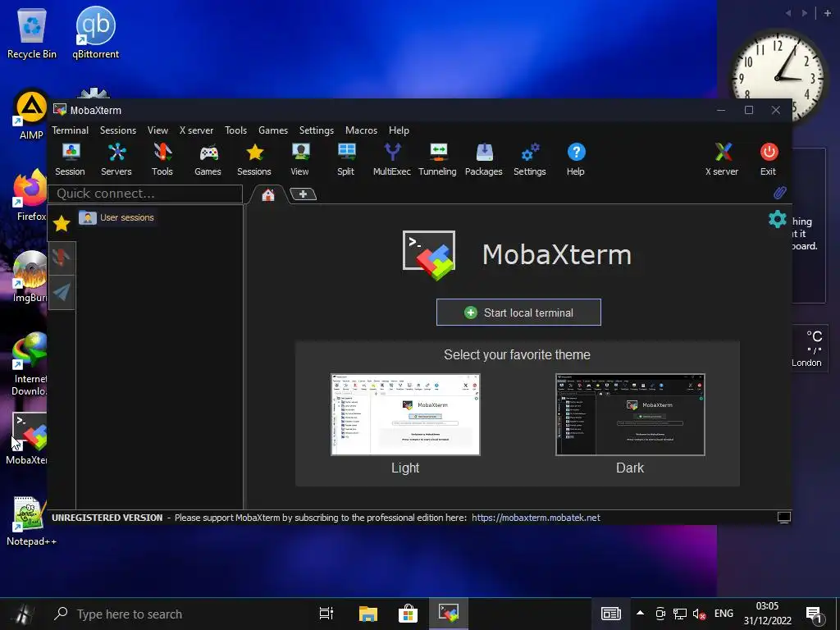The width and height of the screenshot is (840, 630).
Task: Open Tunneling from the toolbar
Action: coord(438,159)
